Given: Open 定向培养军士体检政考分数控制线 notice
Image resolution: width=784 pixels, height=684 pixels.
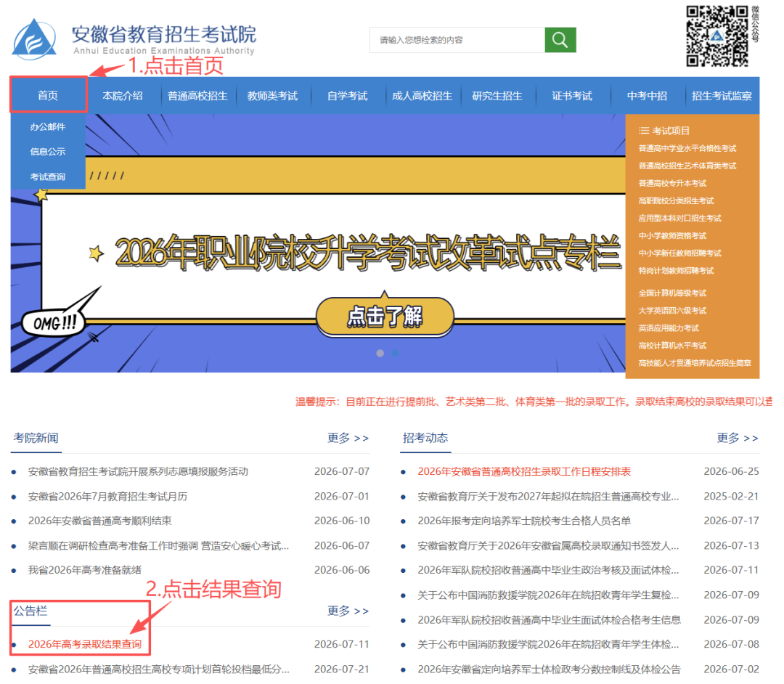Looking at the screenshot, I should [x=549, y=669].
